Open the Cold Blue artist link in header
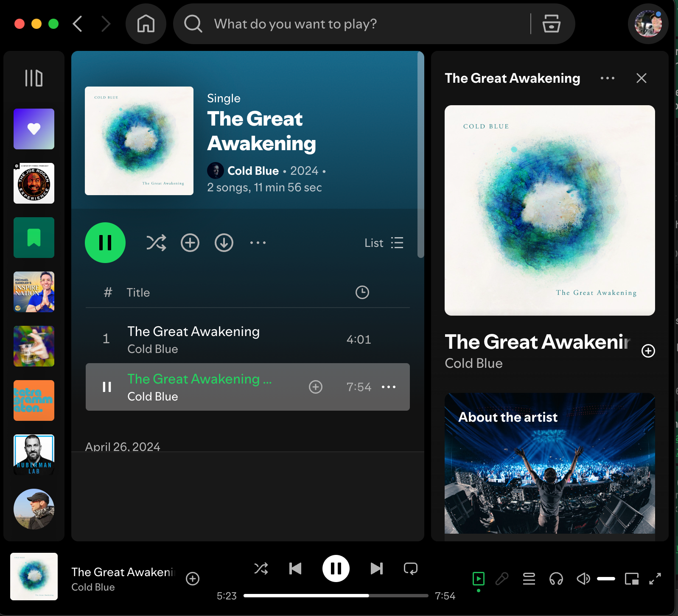This screenshot has width=678, height=616. (253, 171)
